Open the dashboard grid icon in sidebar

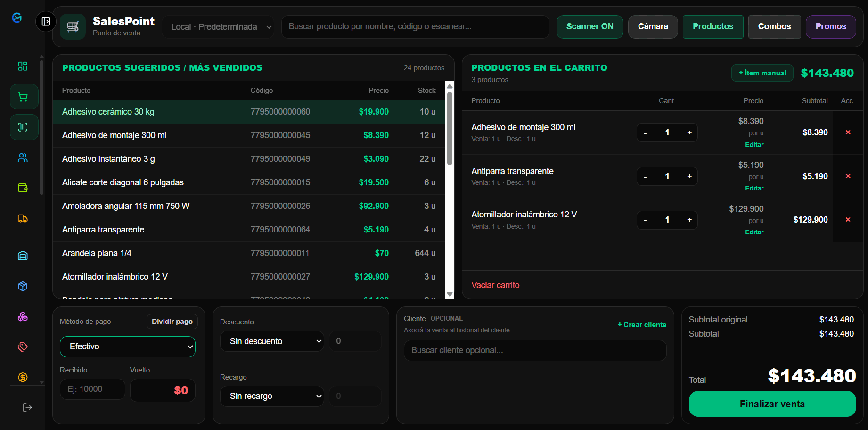[23, 66]
